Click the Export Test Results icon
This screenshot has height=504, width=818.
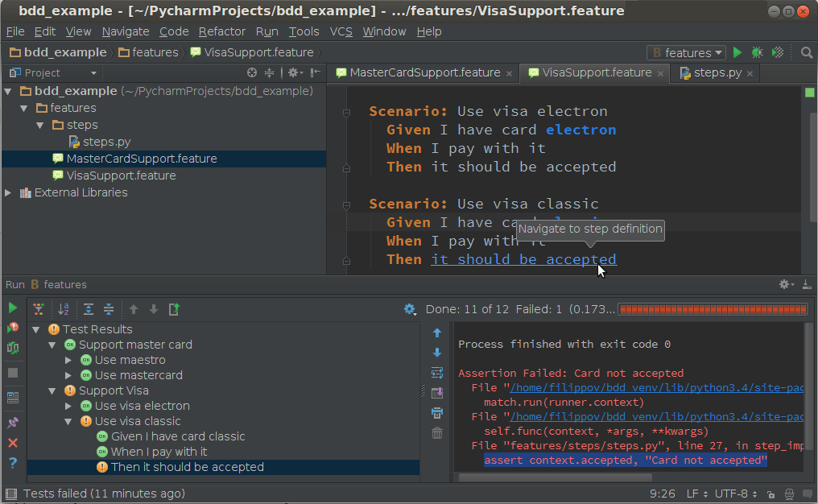click(174, 309)
